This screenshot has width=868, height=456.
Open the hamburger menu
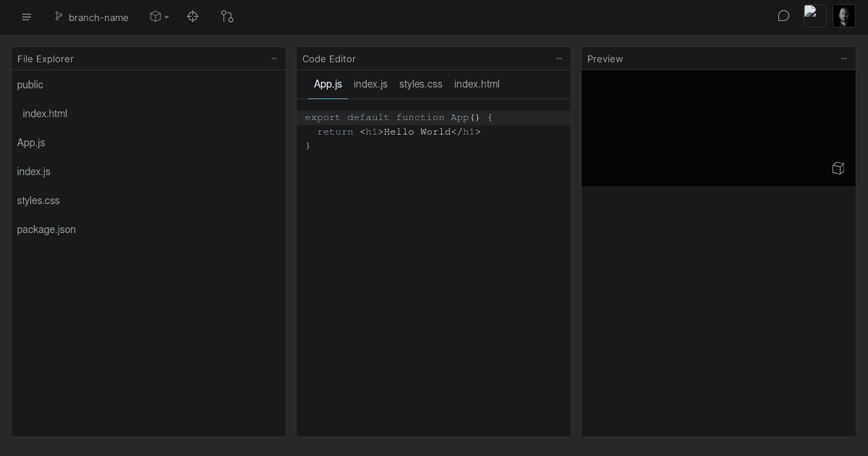point(27,17)
